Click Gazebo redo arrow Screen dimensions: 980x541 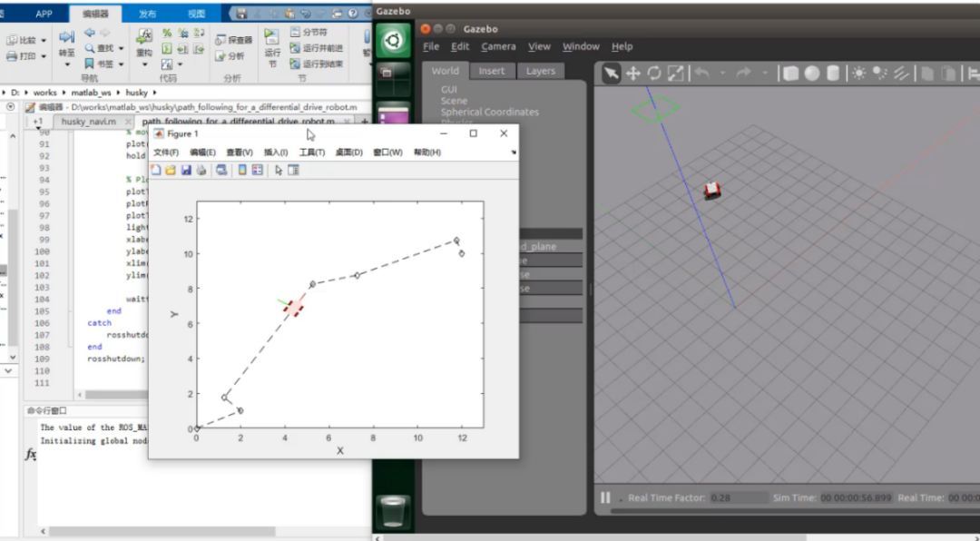(744, 74)
